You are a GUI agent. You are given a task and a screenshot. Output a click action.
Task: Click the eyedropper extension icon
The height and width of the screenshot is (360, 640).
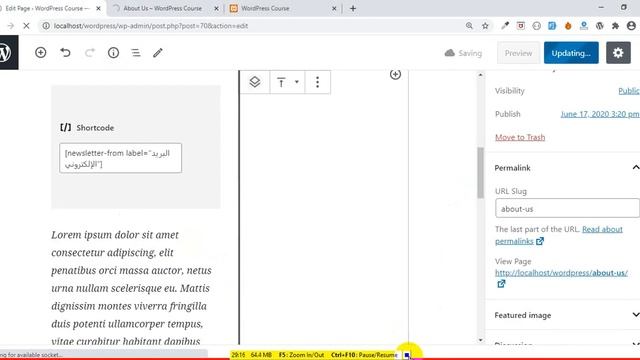pyautogui.click(x=505, y=26)
